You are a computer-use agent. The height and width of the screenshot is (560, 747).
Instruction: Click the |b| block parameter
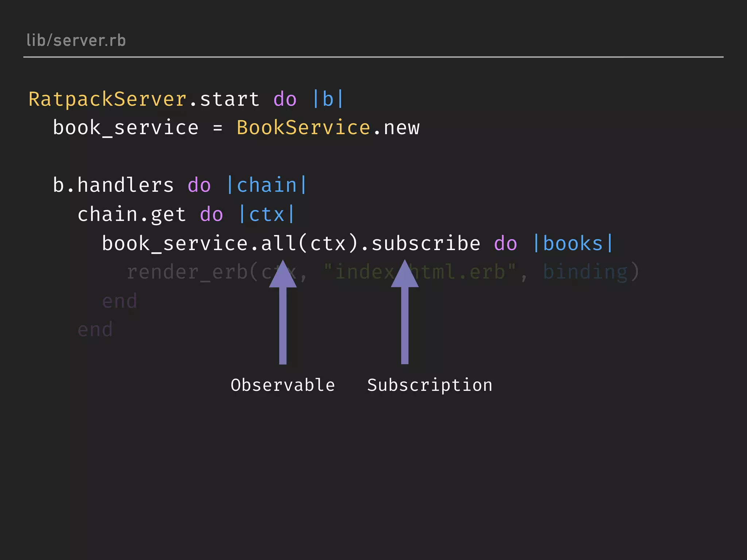click(328, 99)
